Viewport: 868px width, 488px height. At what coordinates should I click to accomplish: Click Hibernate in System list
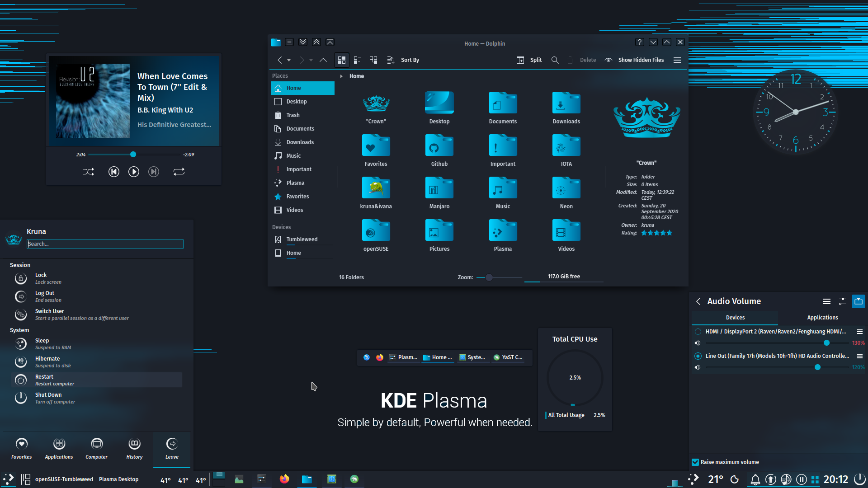click(97, 362)
